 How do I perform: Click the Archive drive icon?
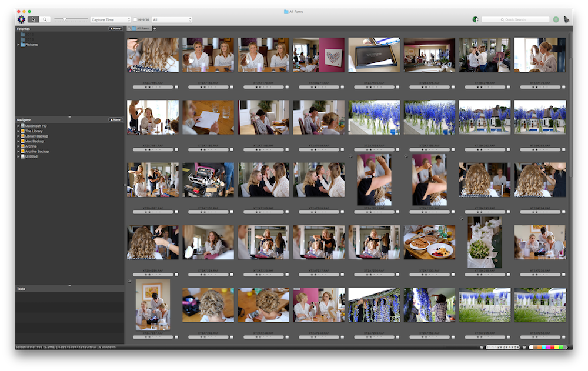coord(22,146)
